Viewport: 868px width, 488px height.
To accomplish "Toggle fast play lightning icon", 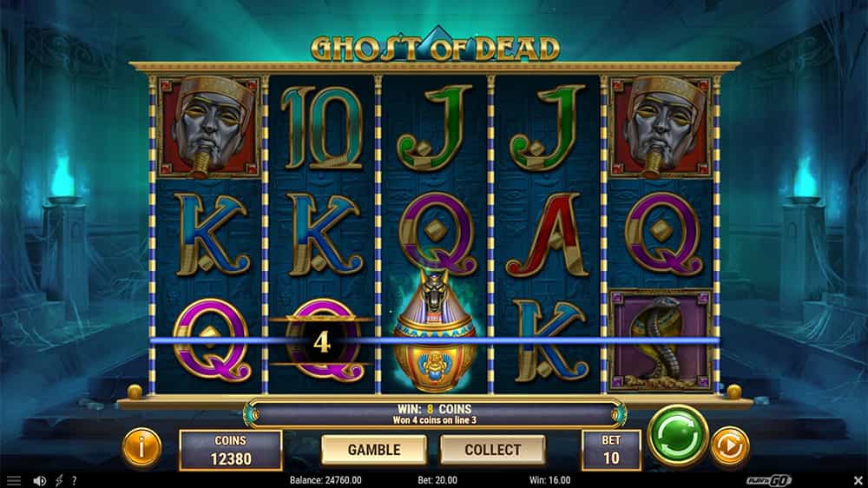I will 59,480.
